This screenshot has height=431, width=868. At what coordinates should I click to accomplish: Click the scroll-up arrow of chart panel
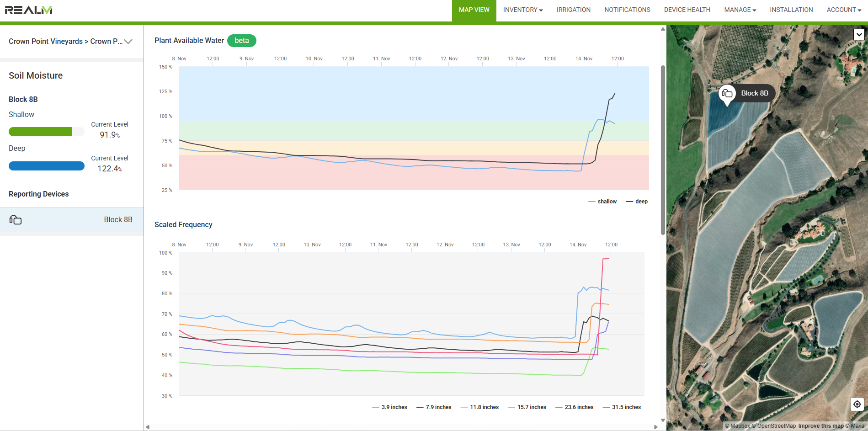point(663,29)
